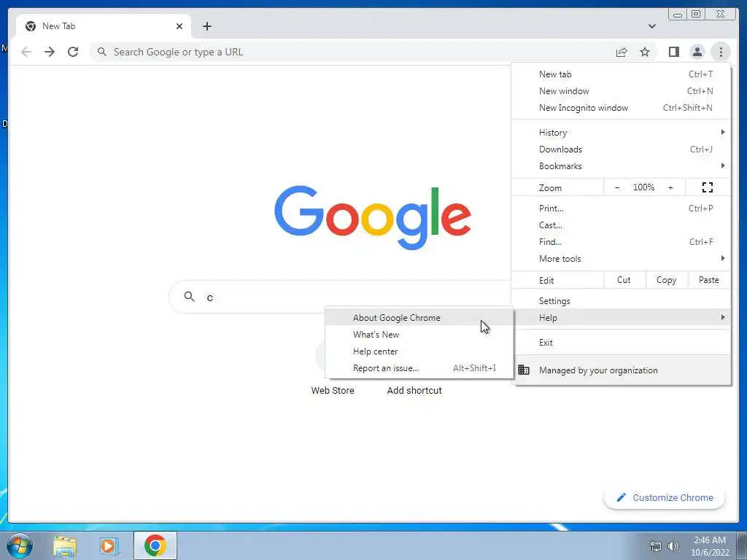Expand the History submenu
747x560 pixels.
tap(621, 133)
